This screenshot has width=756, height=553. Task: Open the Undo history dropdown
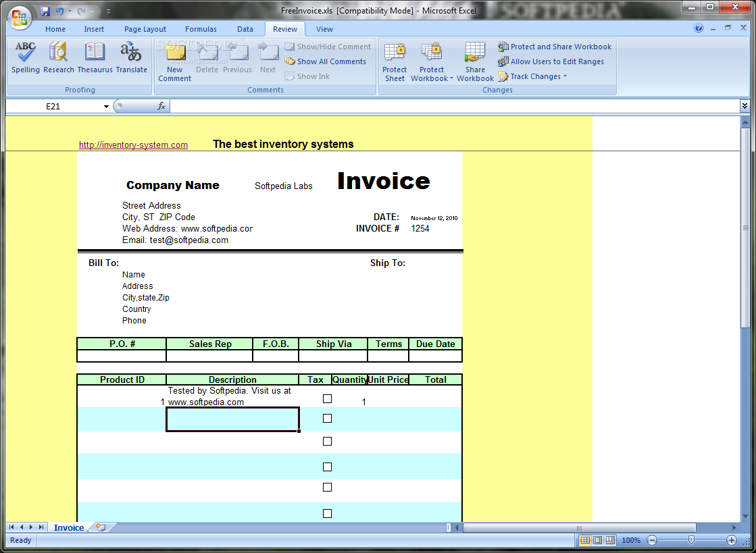tap(70, 11)
